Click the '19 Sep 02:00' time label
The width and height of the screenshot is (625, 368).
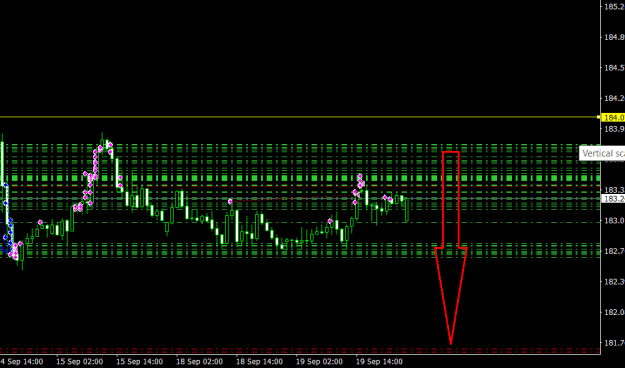319,362
